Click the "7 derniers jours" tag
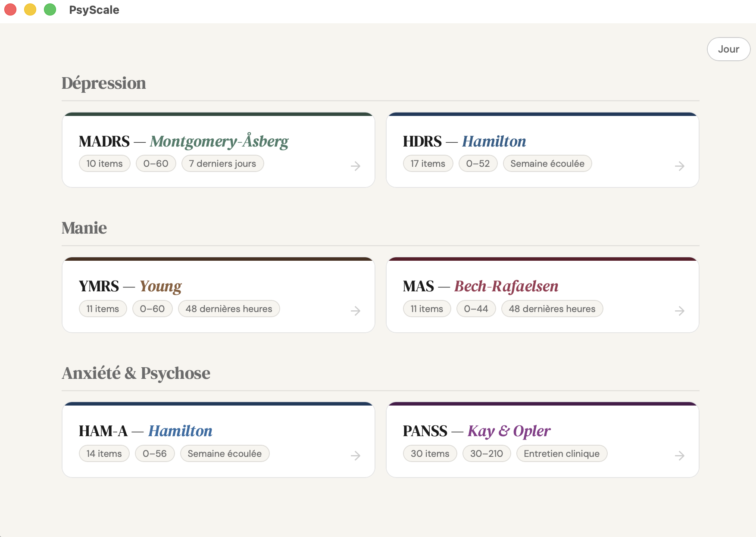This screenshot has width=756, height=537. click(x=222, y=164)
